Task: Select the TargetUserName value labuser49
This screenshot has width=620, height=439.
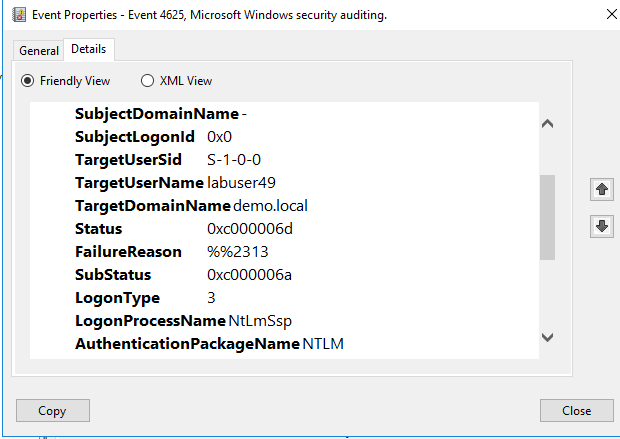Action: click(x=241, y=183)
